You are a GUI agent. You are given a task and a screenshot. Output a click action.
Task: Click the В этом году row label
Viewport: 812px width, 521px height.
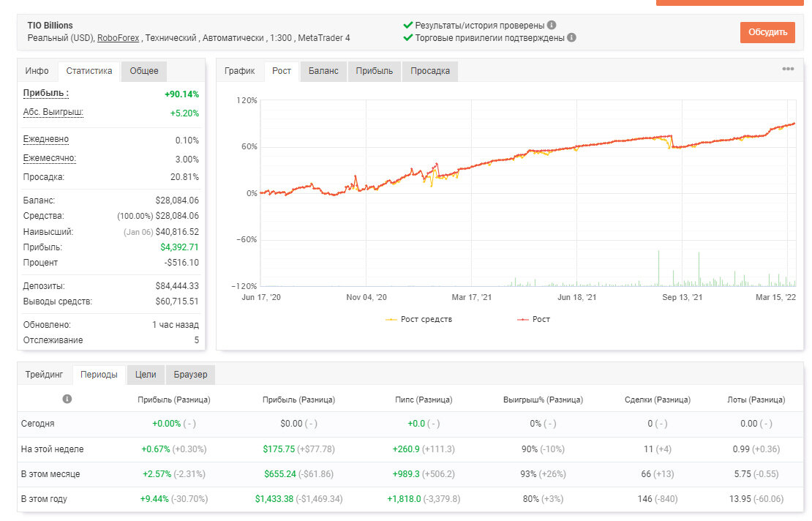point(44,499)
